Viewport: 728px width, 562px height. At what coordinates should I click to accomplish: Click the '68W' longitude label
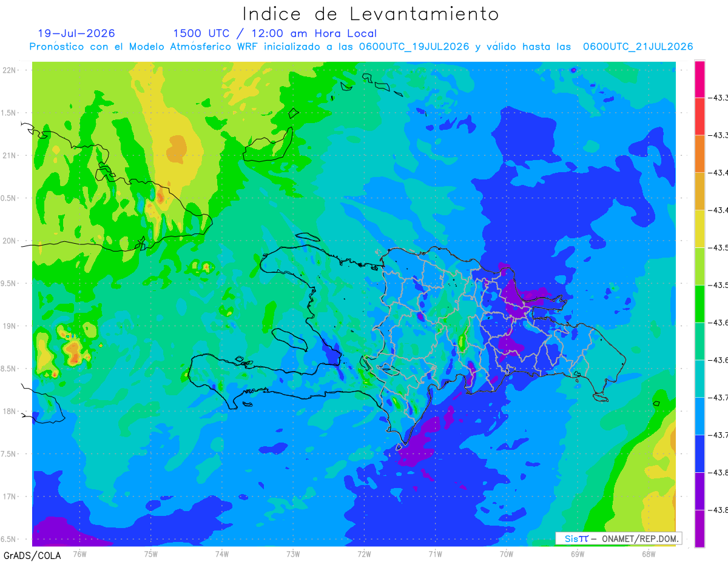pos(648,554)
